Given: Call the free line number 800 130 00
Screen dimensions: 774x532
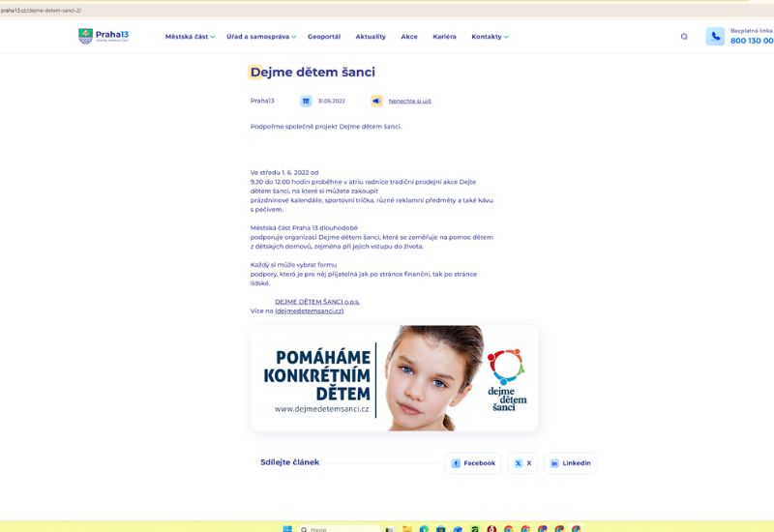Looking at the screenshot, I should click(752, 41).
